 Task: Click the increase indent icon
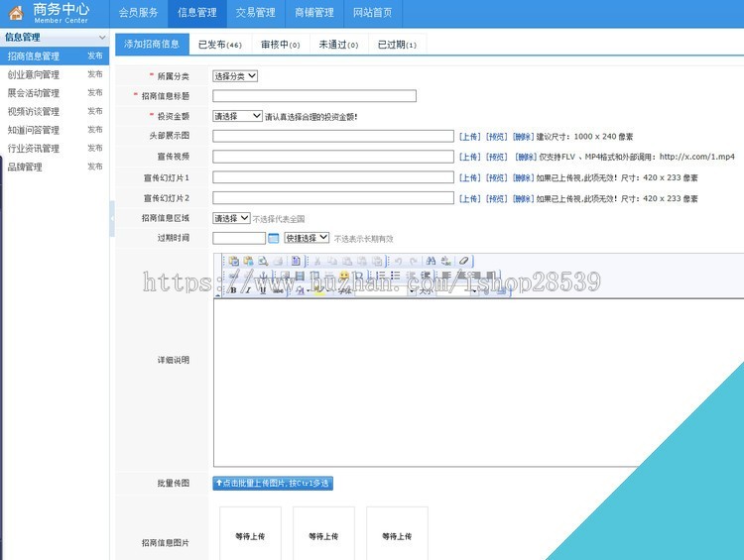(x=426, y=276)
